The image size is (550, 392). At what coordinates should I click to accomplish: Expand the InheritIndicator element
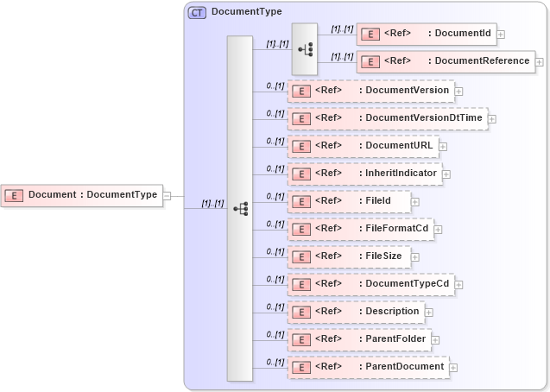click(x=446, y=174)
